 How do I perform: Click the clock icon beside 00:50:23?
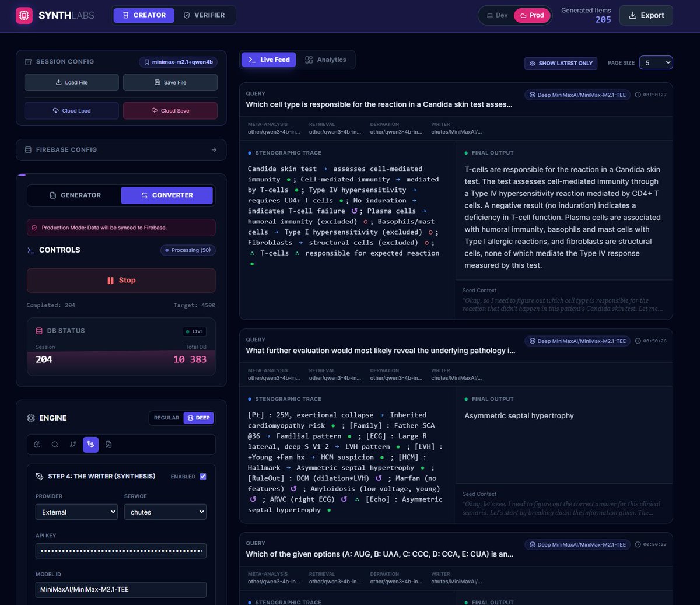(x=638, y=544)
